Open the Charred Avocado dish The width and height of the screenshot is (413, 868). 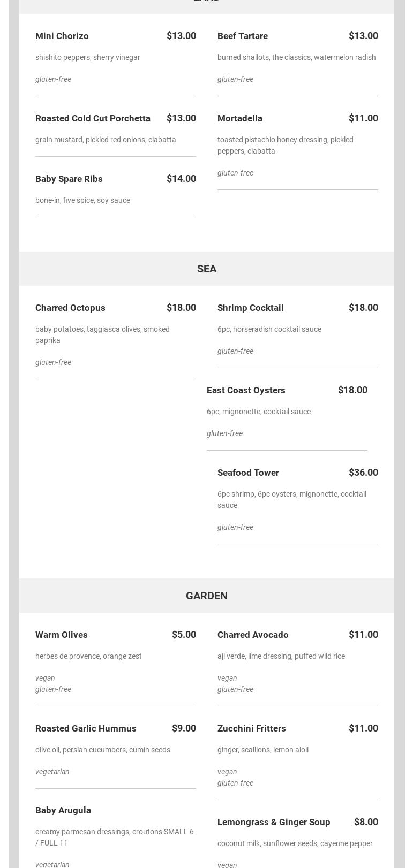pyautogui.click(x=253, y=635)
